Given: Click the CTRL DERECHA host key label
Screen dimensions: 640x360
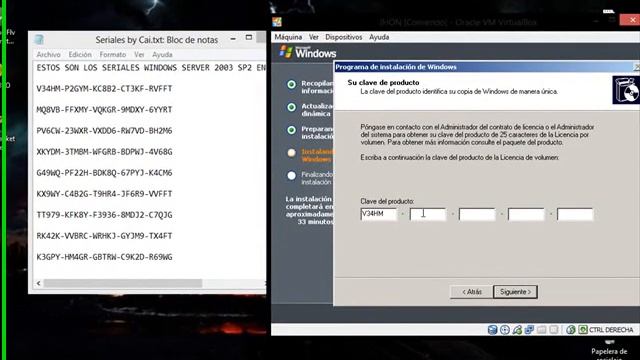Looking at the screenshot, I should coord(611,330).
